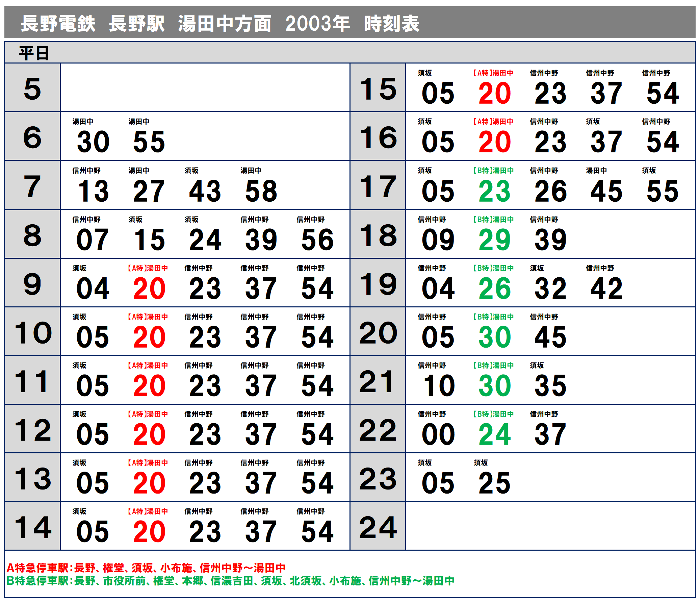Select the red 20 departure in the 15 o'clock row
Image resolution: width=700 pixels, height=603 pixels.
point(495,93)
